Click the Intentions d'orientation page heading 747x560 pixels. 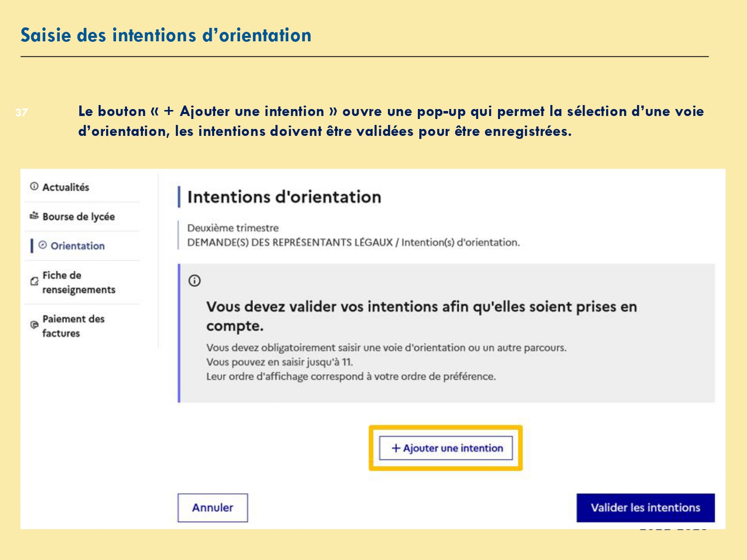pyautogui.click(x=284, y=197)
